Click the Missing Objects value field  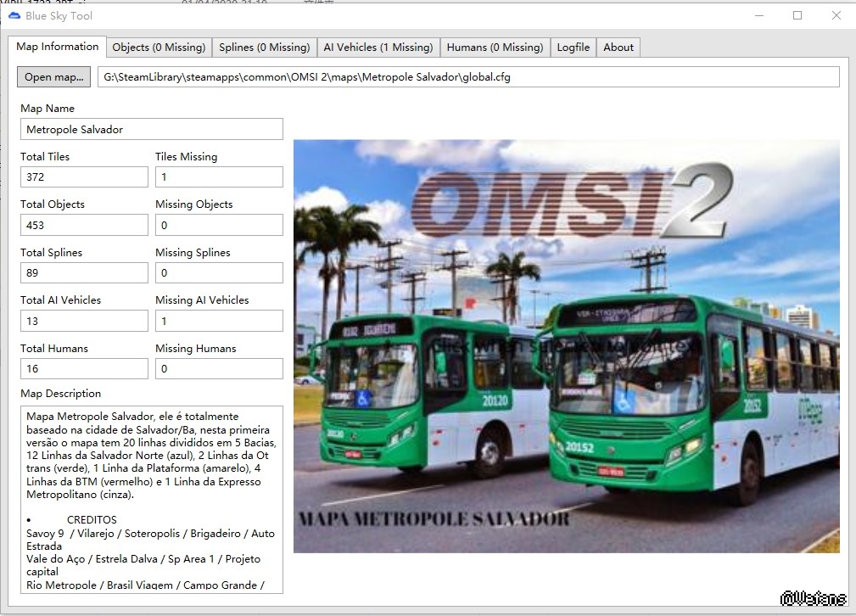[x=219, y=225]
